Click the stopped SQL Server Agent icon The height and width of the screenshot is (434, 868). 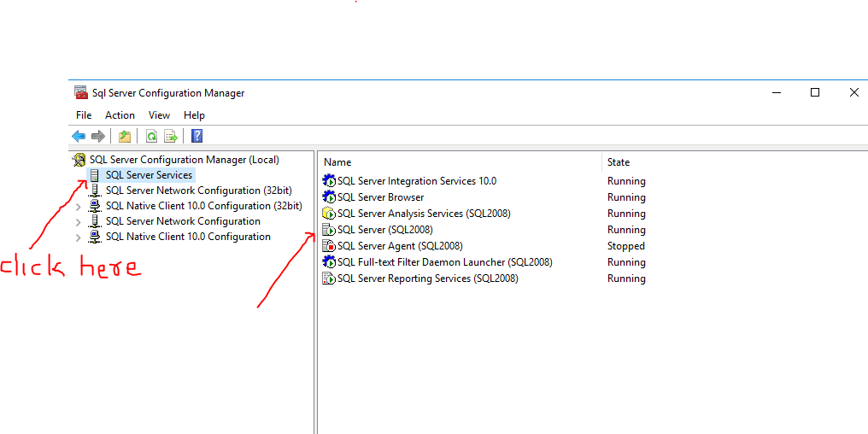tap(329, 246)
